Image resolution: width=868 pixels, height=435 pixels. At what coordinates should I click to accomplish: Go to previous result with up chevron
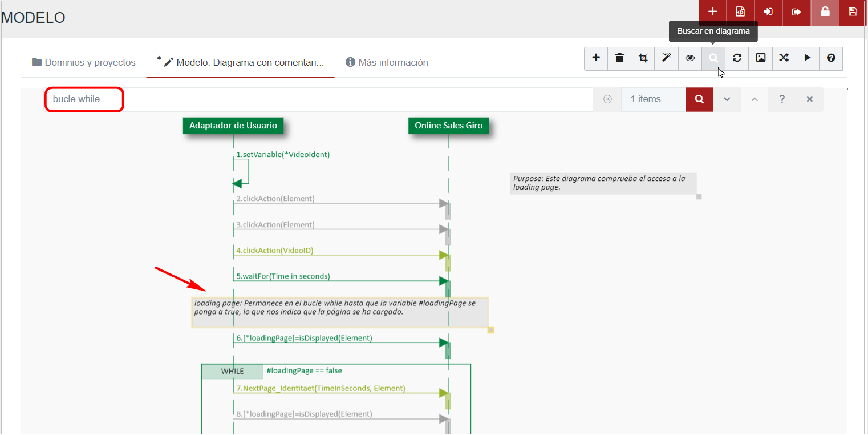click(x=755, y=99)
